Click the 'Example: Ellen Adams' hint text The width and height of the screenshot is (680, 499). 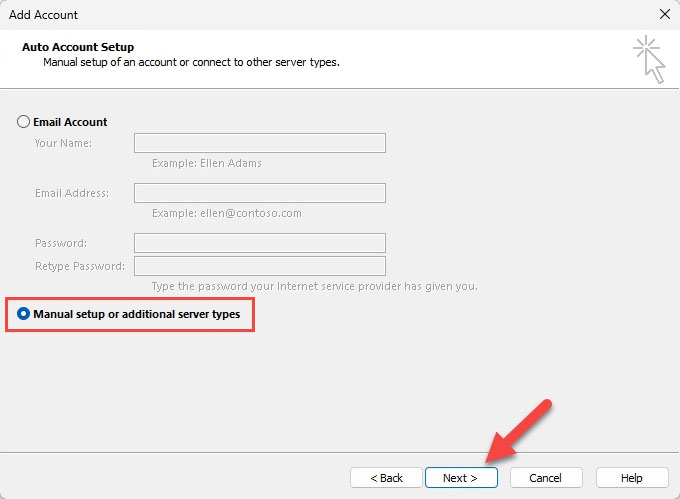pyautogui.click(x=206, y=163)
